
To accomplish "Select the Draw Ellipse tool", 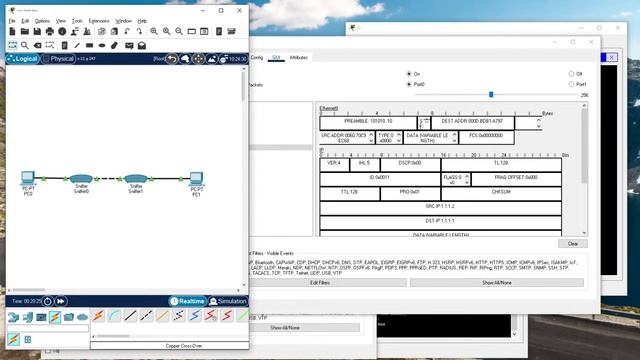I will [x=102, y=45].
